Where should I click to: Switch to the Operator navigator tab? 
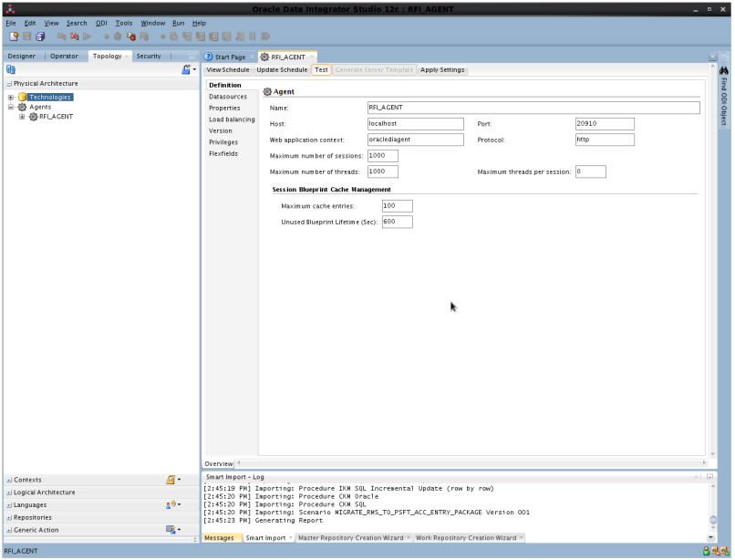[64, 57]
